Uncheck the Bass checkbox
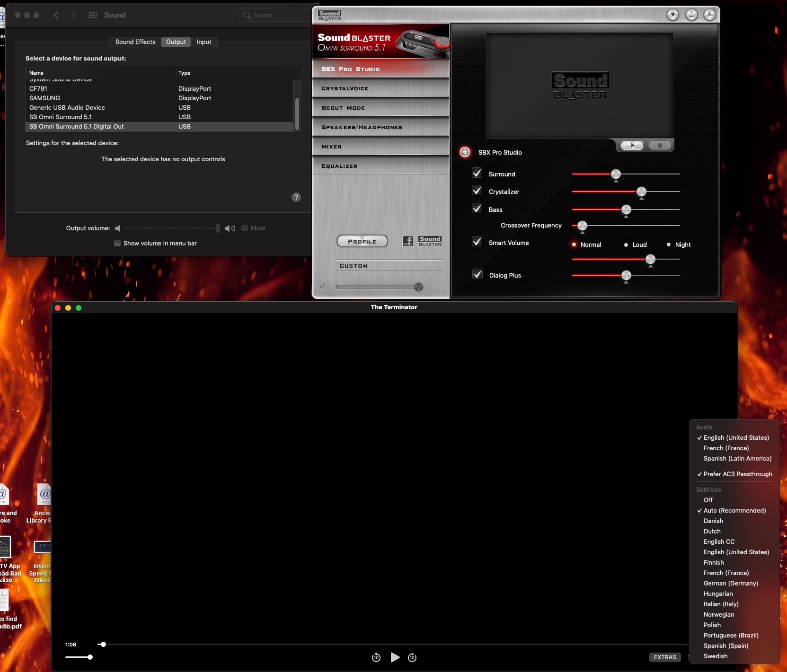 [x=477, y=209]
